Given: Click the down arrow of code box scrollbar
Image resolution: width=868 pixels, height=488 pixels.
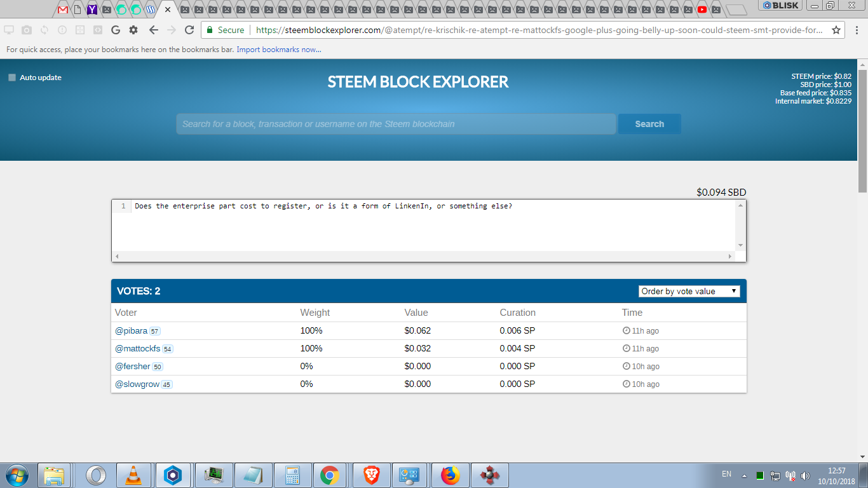Looking at the screenshot, I should pyautogui.click(x=740, y=246).
